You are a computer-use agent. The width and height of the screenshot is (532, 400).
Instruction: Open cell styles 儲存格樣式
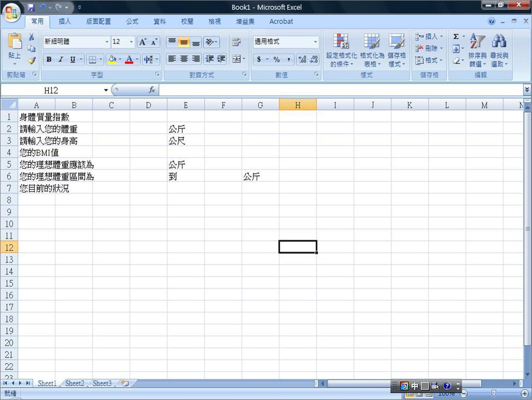(396, 50)
